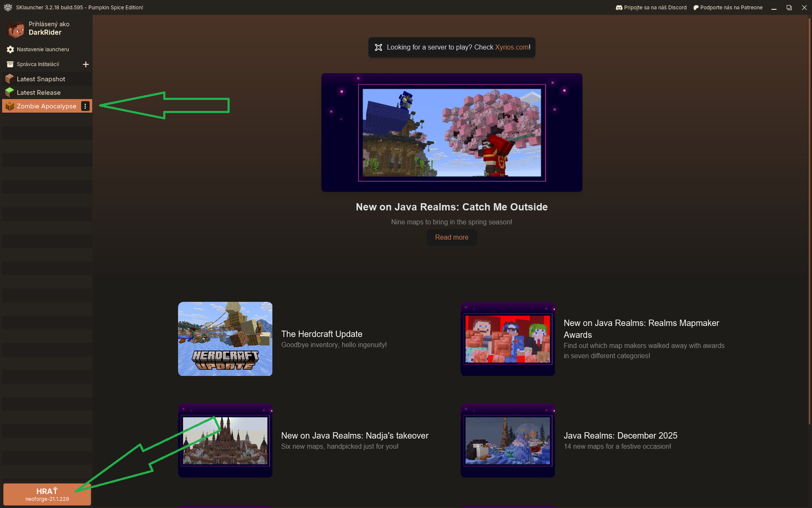
Task: Open the Java Realms December 2025 thumbnail
Action: (x=507, y=440)
